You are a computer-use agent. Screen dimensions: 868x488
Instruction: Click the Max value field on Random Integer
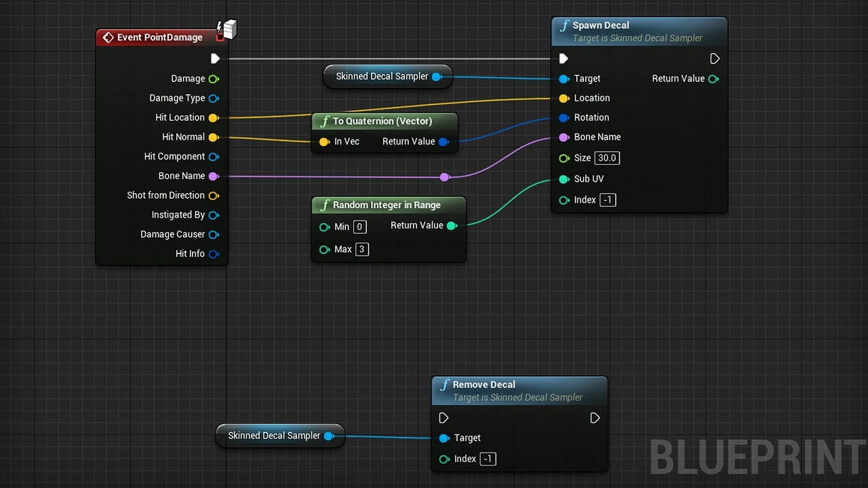point(361,249)
